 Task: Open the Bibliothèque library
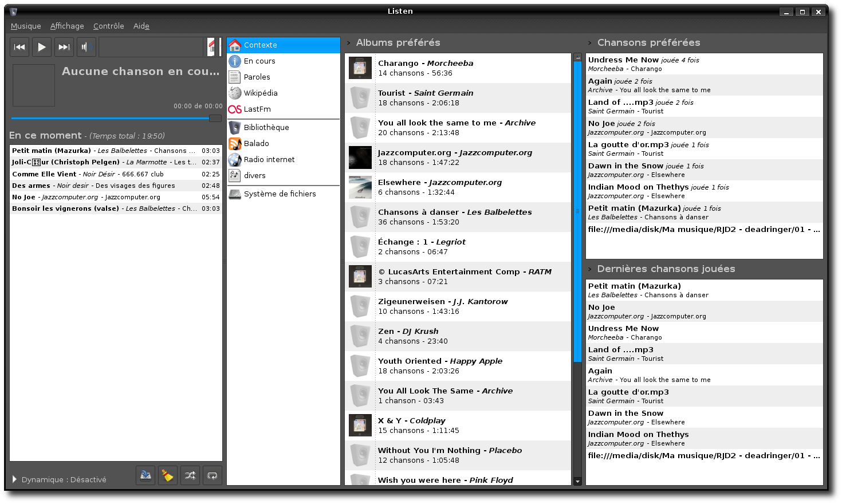pyautogui.click(x=284, y=128)
